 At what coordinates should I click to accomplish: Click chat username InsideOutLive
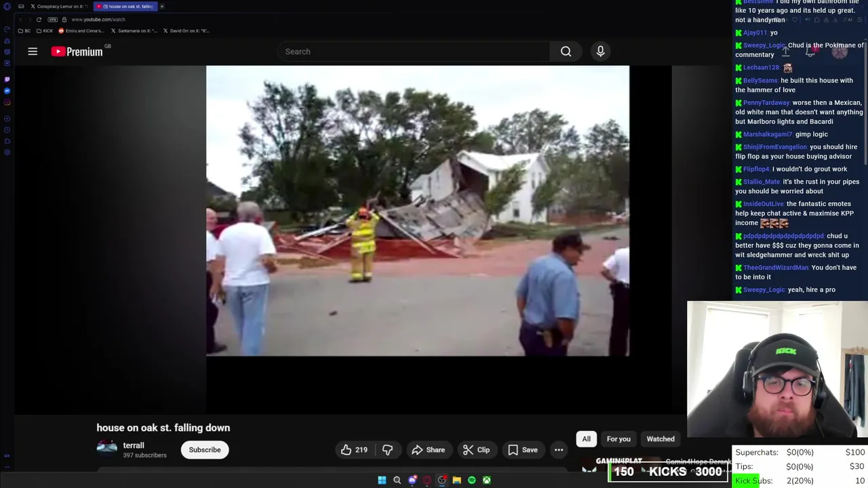coord(764,204)
